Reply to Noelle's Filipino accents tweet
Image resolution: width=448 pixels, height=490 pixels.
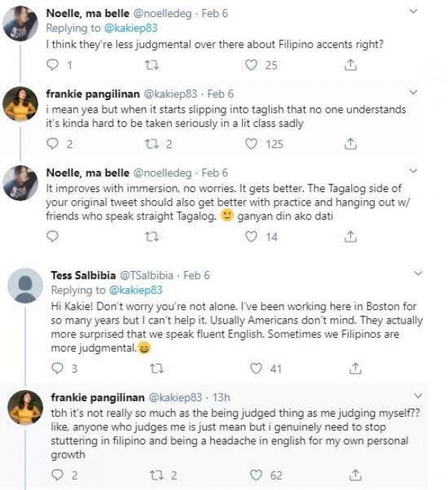(x=52, y=65)
